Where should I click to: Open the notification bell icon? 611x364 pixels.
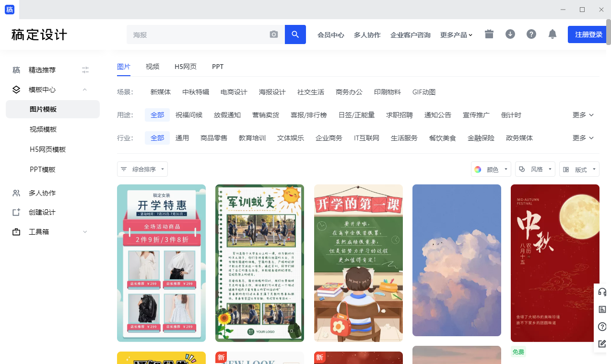pos(552,34)
